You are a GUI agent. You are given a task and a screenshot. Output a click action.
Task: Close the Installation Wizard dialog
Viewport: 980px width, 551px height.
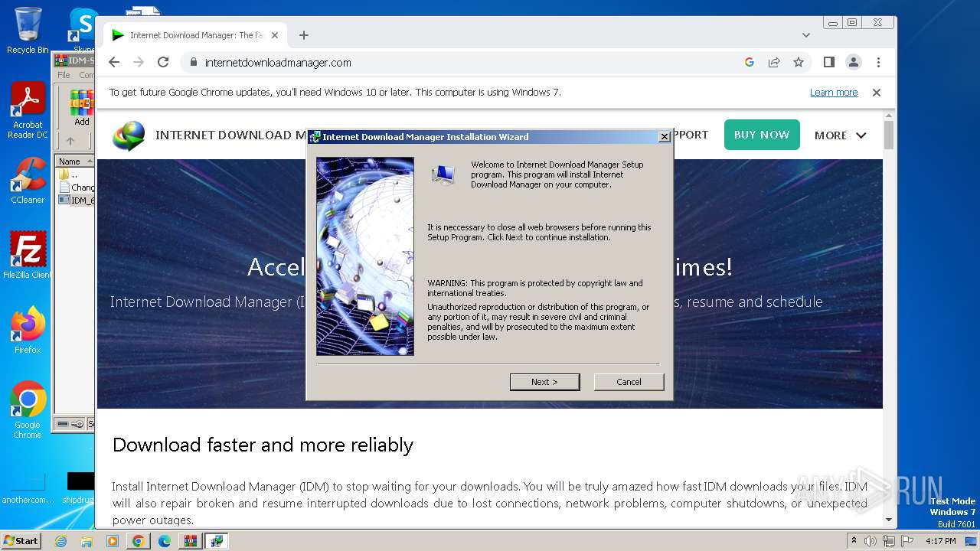click(x=665, y=136)
